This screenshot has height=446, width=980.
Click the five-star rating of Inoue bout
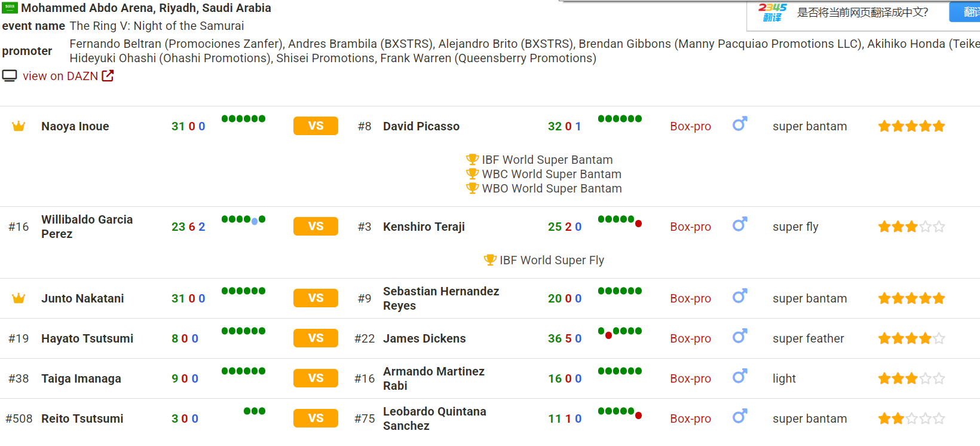pos(911,126)
